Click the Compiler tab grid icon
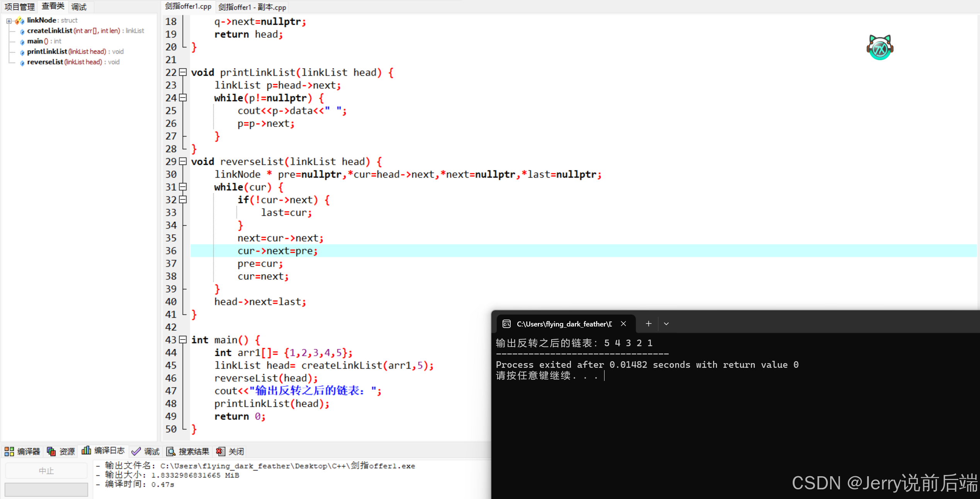This screenshot has height=499, width=980. (x=9, y=451)
